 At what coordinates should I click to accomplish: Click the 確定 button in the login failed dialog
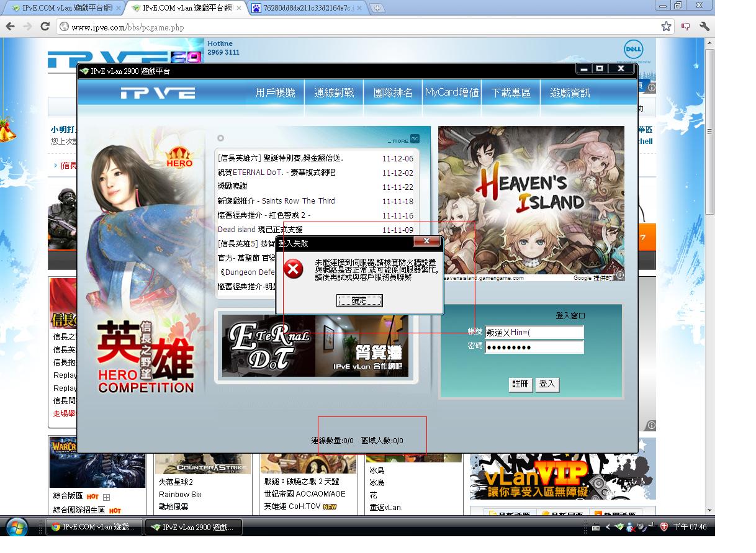pyautogui.click(x=359, y=300)
